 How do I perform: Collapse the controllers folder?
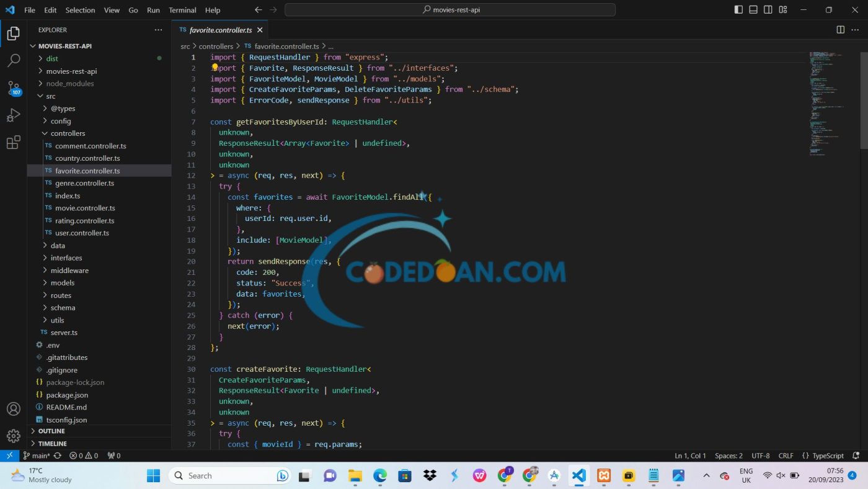pos(99,133)
